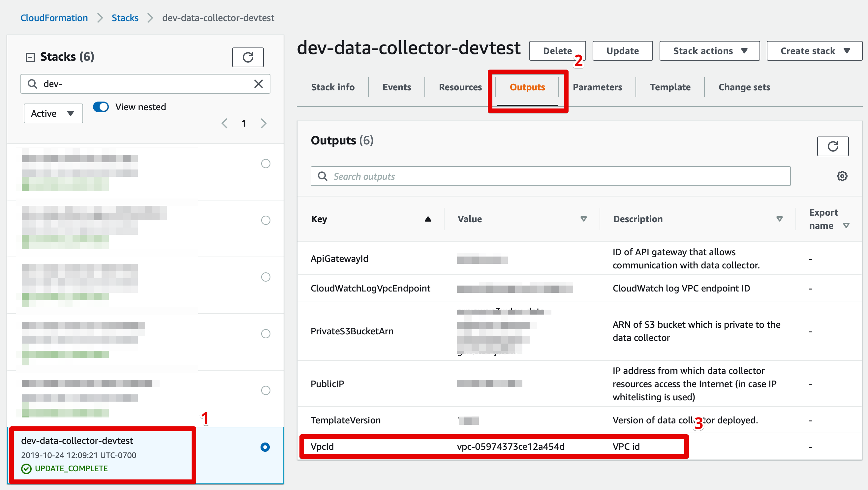Open outputs table settings gear

tap(842, 176)
